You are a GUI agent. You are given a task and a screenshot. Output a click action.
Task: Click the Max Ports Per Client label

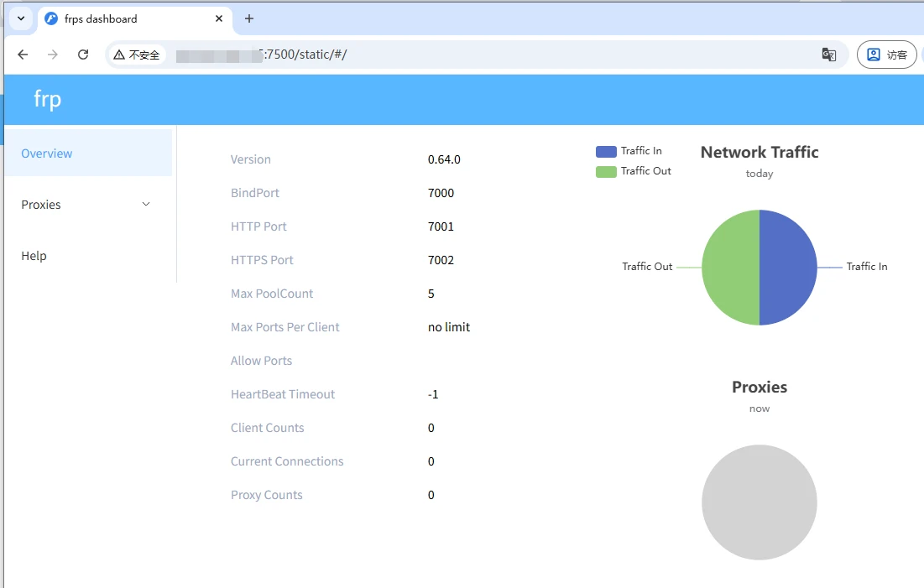coord(285,328)
